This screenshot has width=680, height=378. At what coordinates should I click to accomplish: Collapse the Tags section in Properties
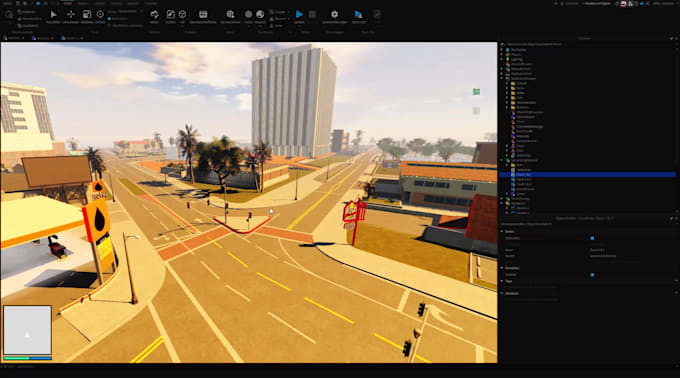click(x=502, y=281)
